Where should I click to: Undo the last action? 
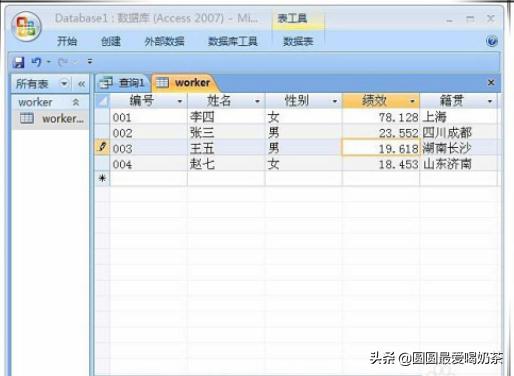tap(36, 62)
